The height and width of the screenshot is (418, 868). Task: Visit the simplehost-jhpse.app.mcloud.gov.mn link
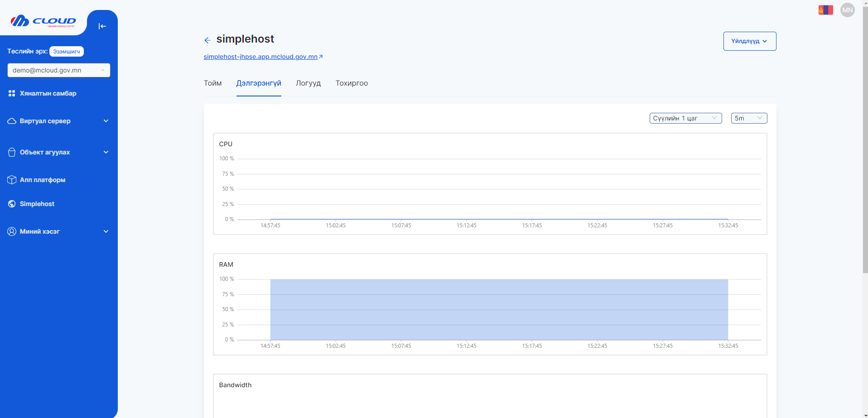260,57
